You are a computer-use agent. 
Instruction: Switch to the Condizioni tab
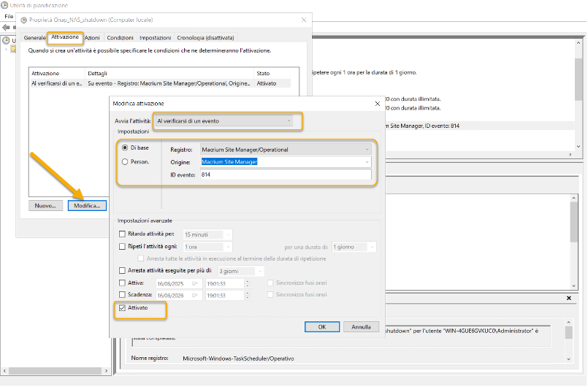120,38
